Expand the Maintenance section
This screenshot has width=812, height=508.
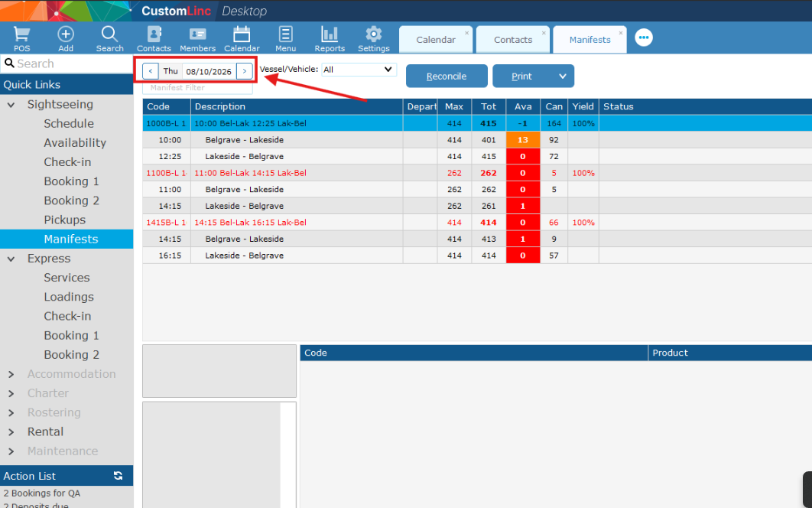(x=11, y=451)
